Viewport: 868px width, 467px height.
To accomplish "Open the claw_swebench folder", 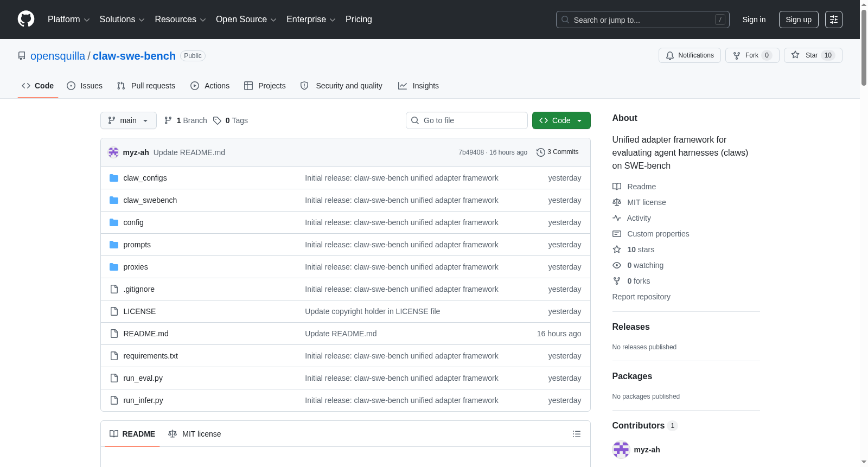I will 150,200.
